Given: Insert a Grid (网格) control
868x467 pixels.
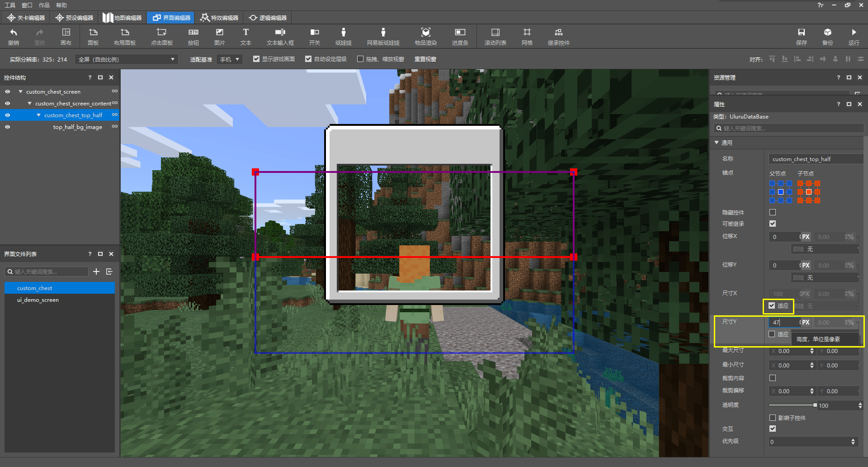Looking at the screenshot, I should pos(527,37).
